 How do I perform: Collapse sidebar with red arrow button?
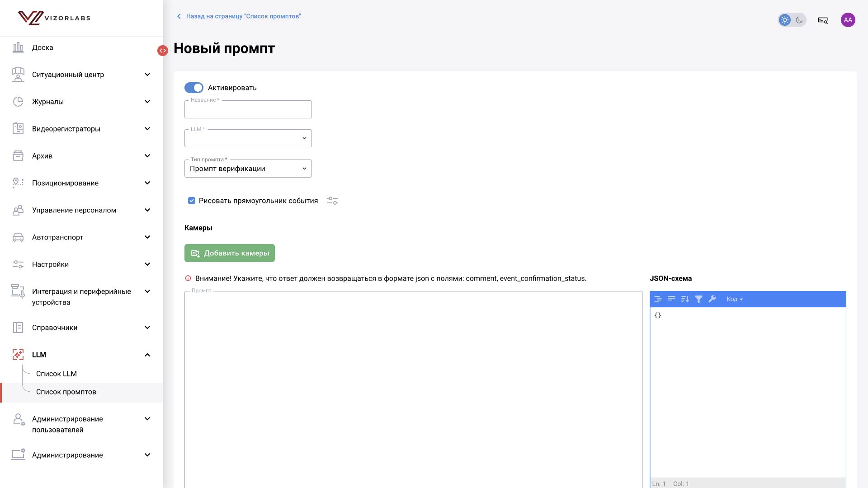point(163,51)
